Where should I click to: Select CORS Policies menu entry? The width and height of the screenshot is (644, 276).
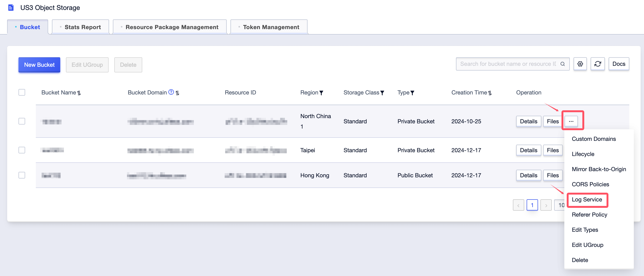coord(590,184)
